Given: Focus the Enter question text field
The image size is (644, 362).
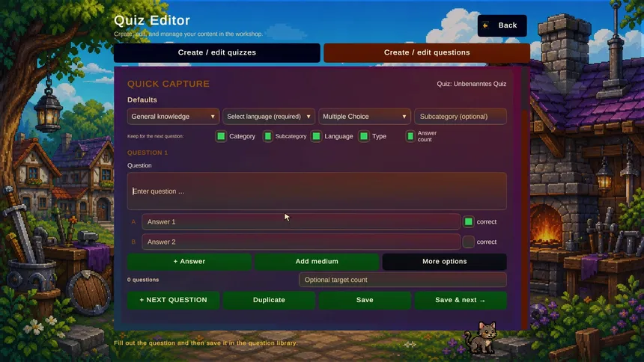Looking at the screenshot, I should [317, 191].
